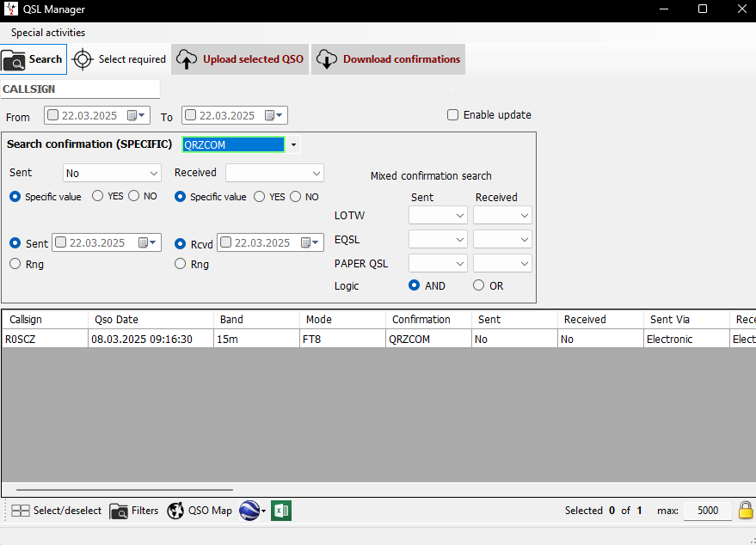Sort by the Callsign column header

click(x=46, y=320)
